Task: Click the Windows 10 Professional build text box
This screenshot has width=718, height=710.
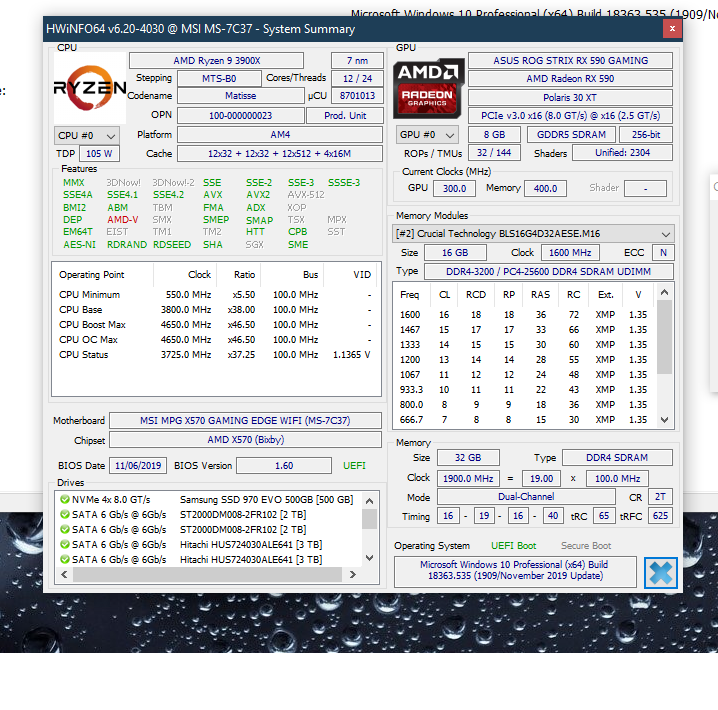Action: [x=515, y=571]
